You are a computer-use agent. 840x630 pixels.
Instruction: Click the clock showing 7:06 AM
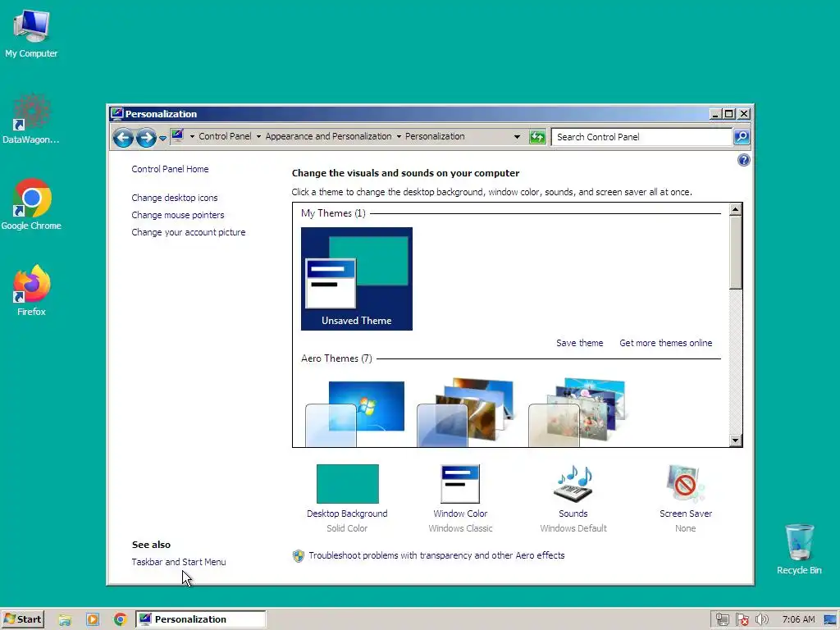pyautogui.click(x=798, y=620)
